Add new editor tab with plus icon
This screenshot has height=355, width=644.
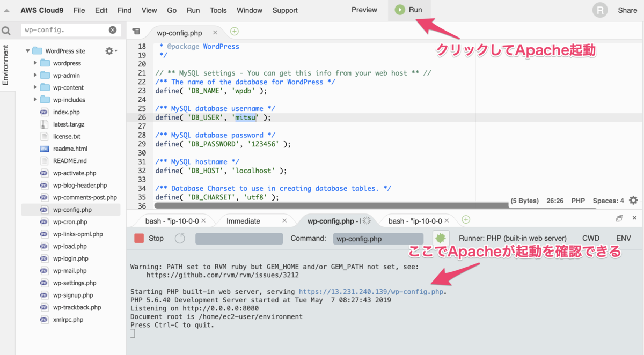click(235, 32)
